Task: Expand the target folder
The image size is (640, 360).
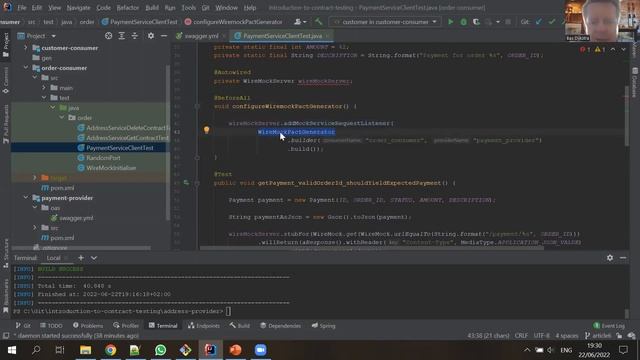Action: [x=35, y=178]
